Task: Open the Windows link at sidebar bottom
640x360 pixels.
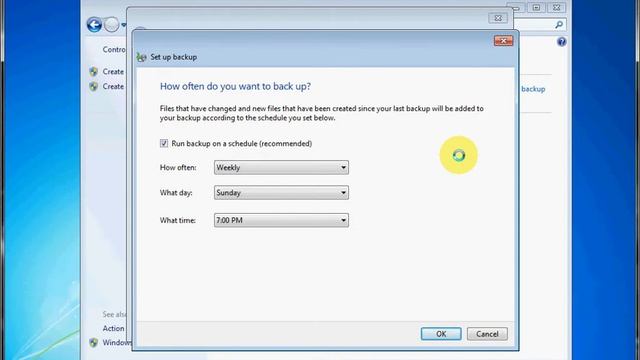Action: pos(117,342)
